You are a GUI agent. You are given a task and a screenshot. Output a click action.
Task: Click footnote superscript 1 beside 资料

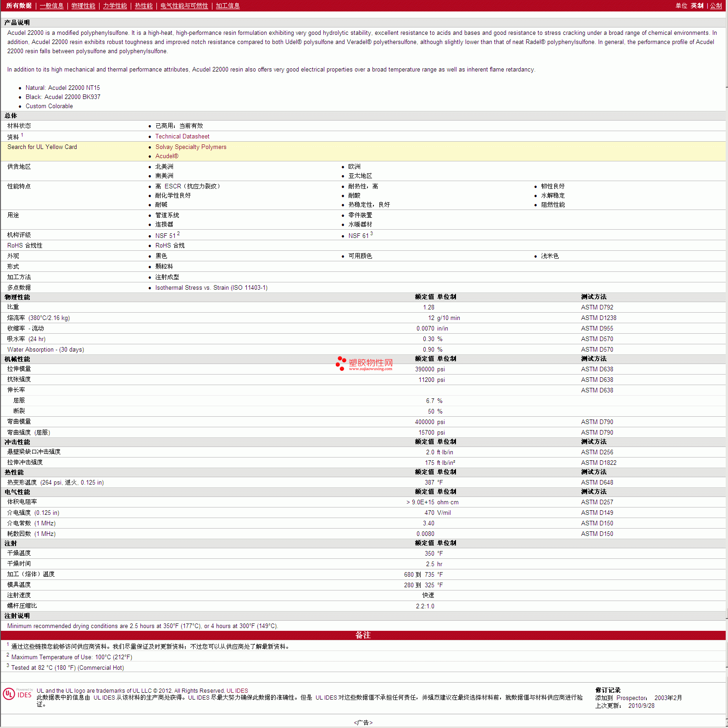pyautogui.click(x=22, y=135)
